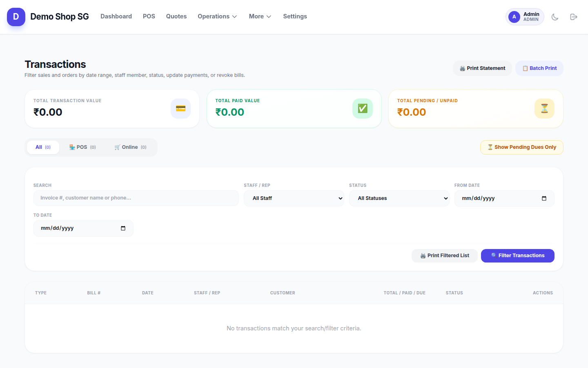
Task: Open Settings page
Action: [x=295, y=16]
